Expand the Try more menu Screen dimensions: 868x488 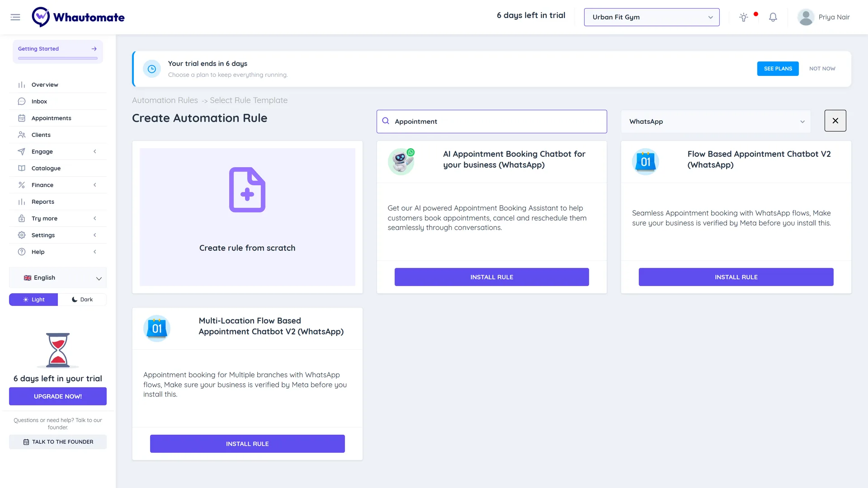[58, 218]
